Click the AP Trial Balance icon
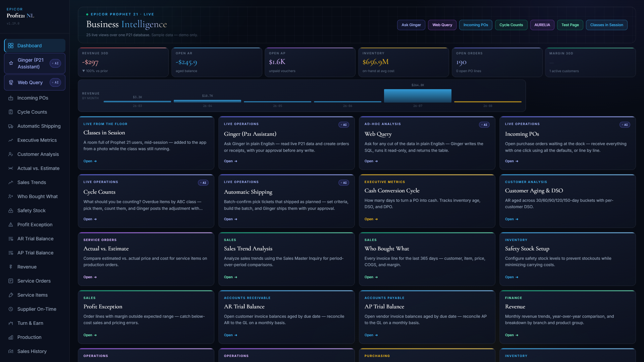The image size is (644, 362). (11, 253)
